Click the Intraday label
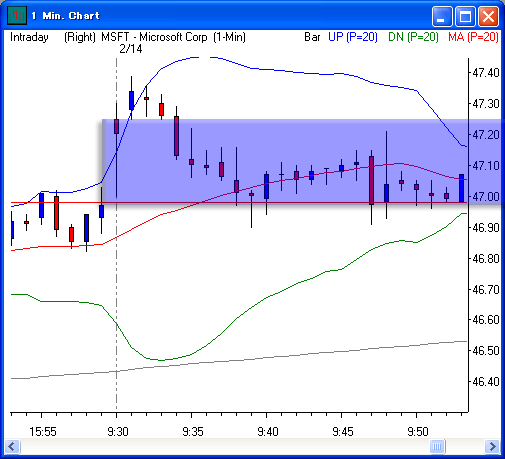The width and height of the screenshot is (505, 459). coord(29,37)
